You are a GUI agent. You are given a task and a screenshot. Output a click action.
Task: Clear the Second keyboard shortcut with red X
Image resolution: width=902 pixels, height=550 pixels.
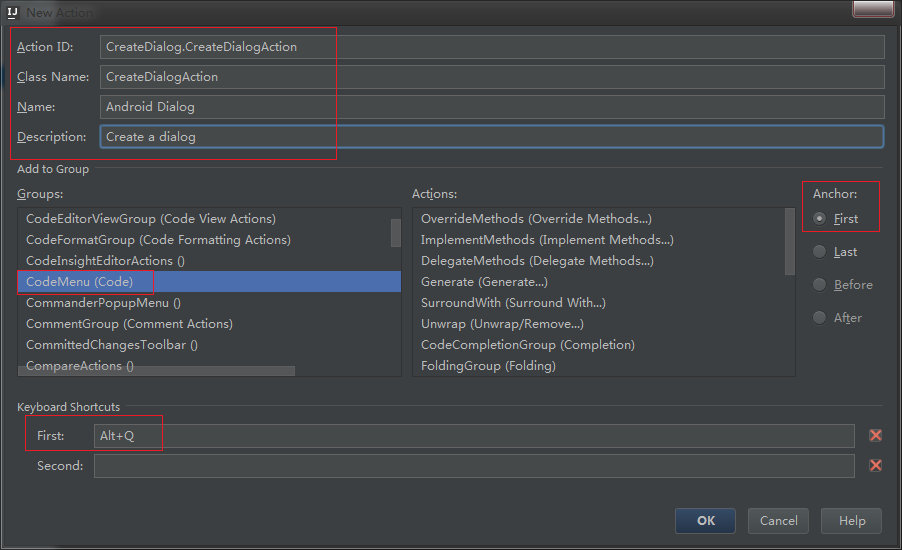[x=876, y=465]
